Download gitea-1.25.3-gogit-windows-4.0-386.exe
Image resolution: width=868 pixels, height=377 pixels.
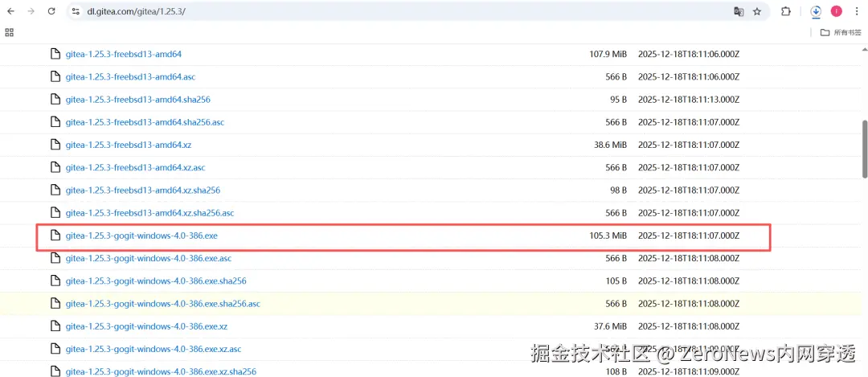tap(141, 236)
